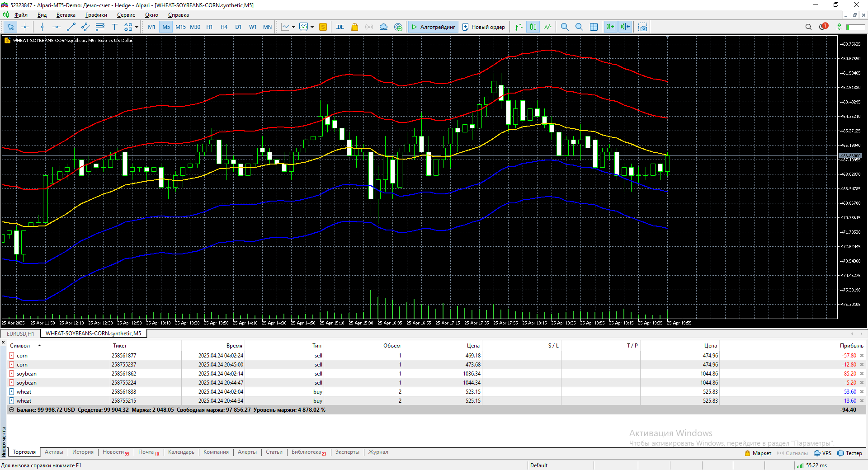This screenshot has width=868, height=470.
Task: Activate the crosshair tool
Action: click(x=25, y=27)
